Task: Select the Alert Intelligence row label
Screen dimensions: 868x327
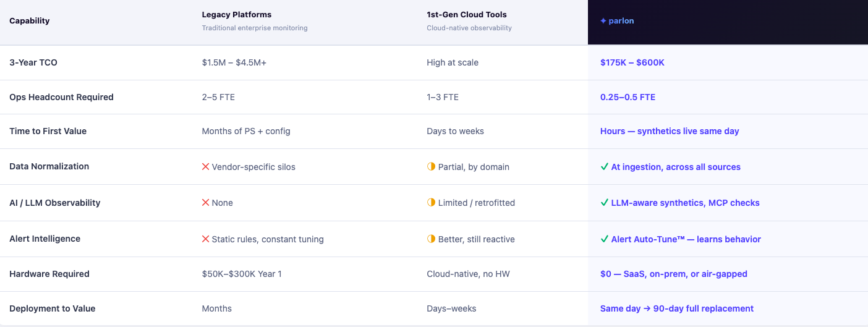Action: (x=45, y=239)
